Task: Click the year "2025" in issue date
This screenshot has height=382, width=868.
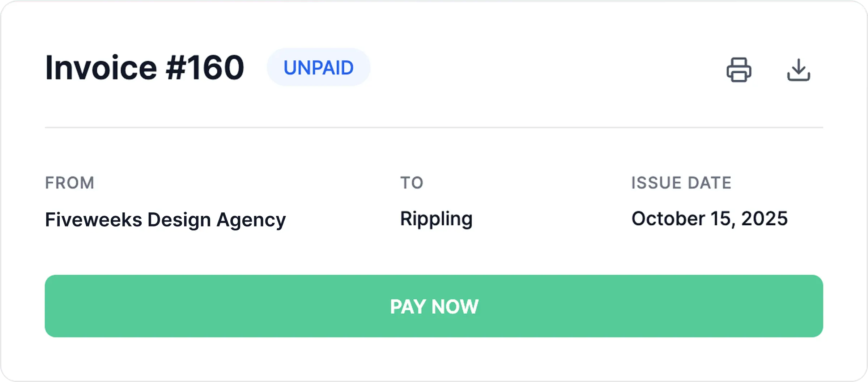Action: click(764, 218)
